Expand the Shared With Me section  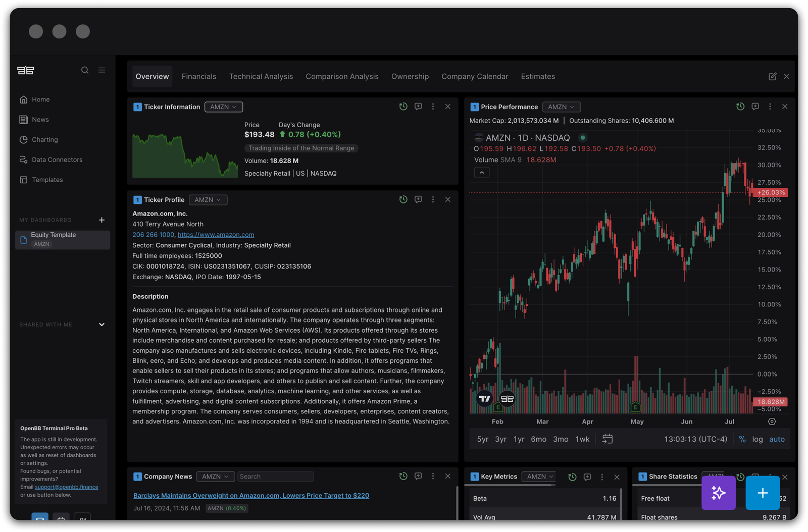pos(102,325)
